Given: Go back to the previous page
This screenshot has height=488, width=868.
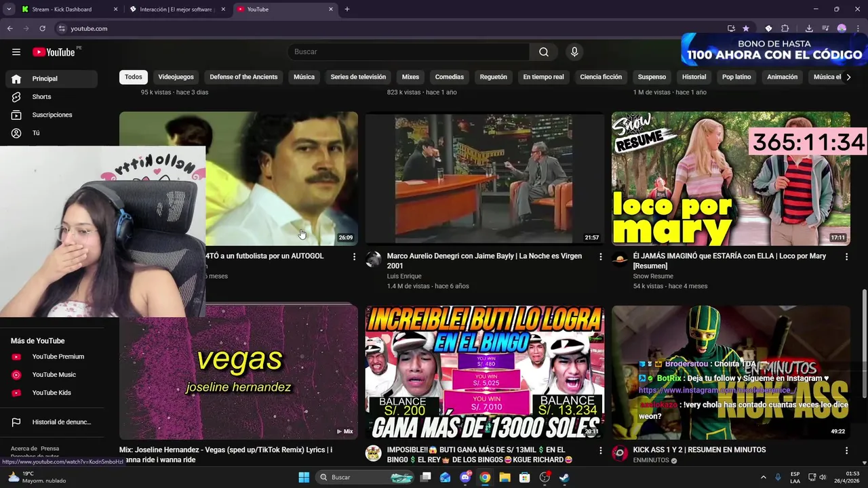Looking at the screenshot, I should click(10, 28).
